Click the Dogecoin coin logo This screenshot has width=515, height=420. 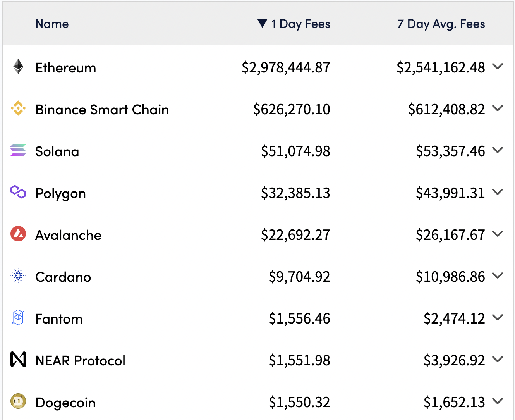coord(18,401)
